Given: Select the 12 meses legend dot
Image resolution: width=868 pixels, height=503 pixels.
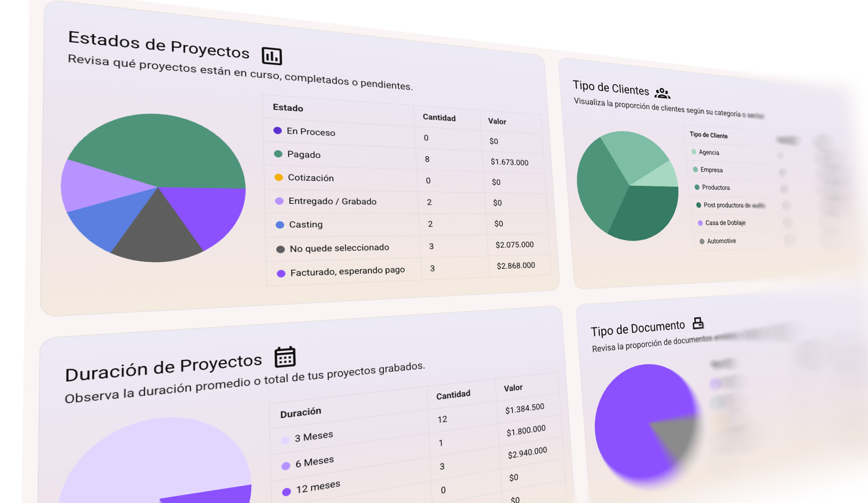Looking at the screenshot, I should click(286, 492).
